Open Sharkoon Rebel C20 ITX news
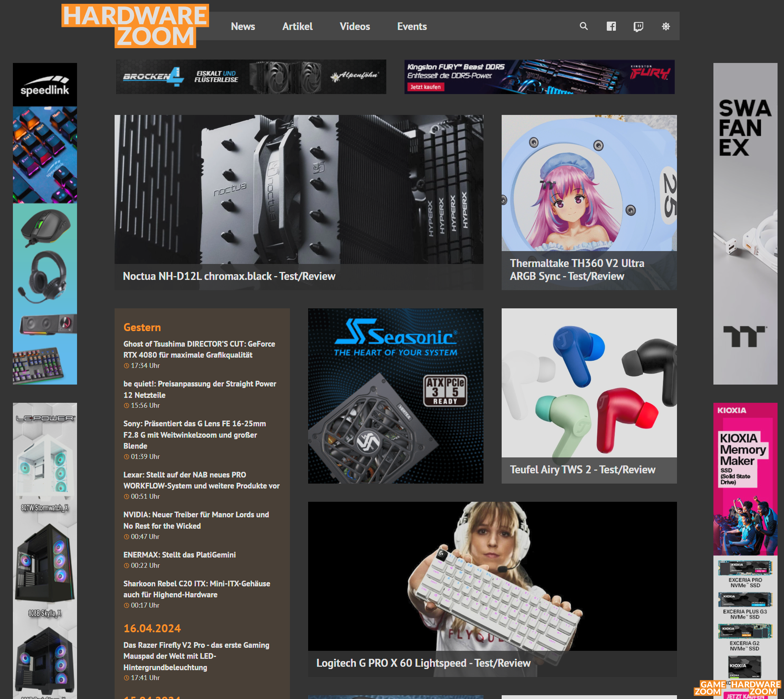Screen dimensions: 784x699 [x=197, y=589]
